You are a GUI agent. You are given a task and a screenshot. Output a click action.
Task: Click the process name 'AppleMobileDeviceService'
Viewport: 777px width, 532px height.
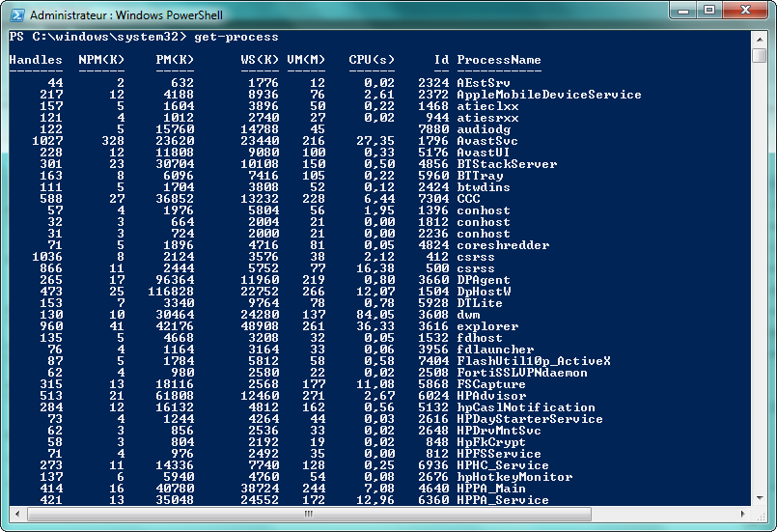point(549,95)
